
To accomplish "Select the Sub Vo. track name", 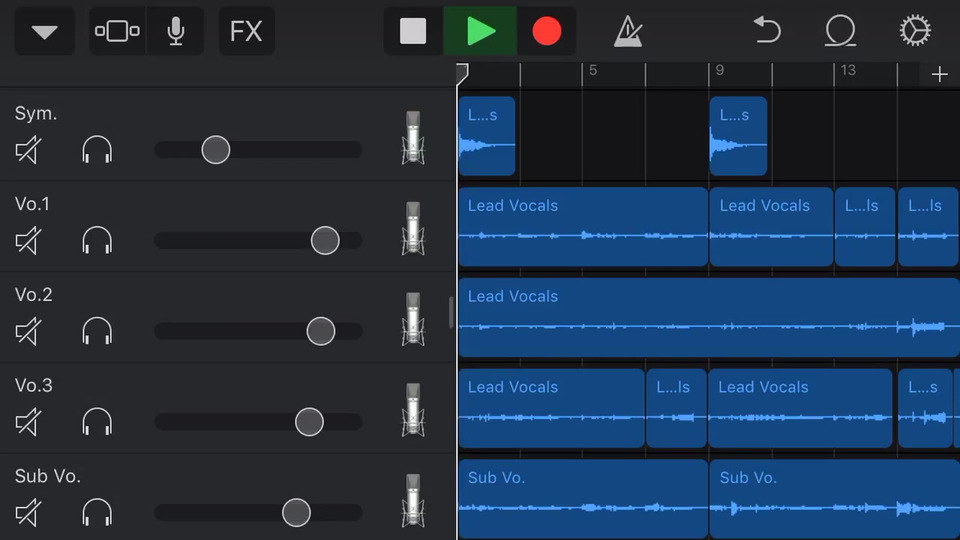I will (x=48, y=476).
